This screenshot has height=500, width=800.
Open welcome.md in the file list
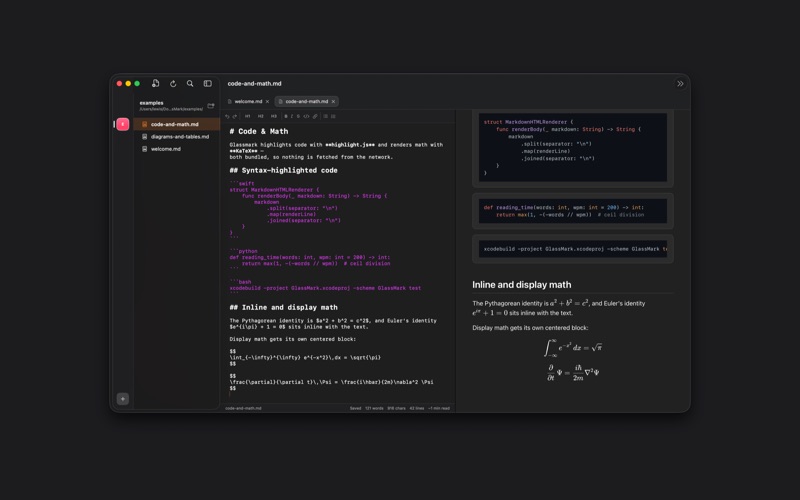pos(177,149)
